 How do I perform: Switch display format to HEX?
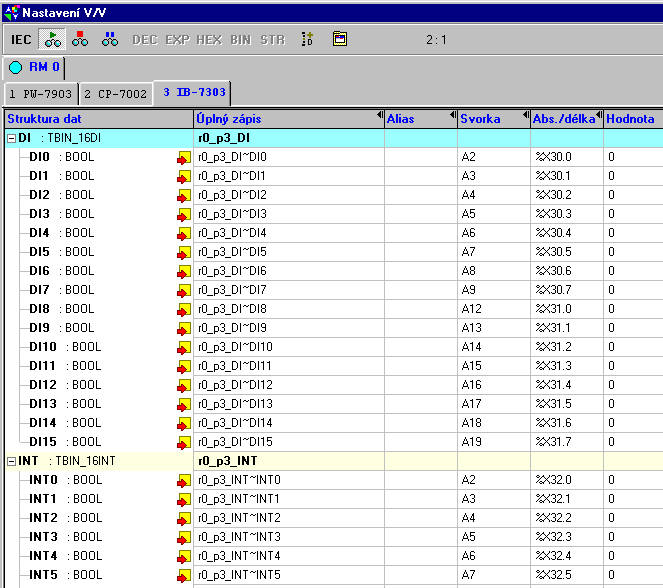209,40
